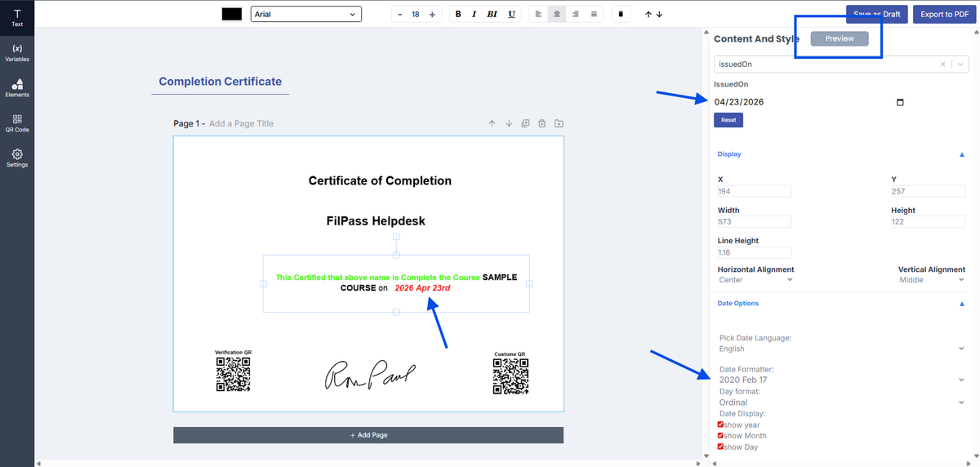Collapse the Display section
Screen dimensions: 980x467
961,154
